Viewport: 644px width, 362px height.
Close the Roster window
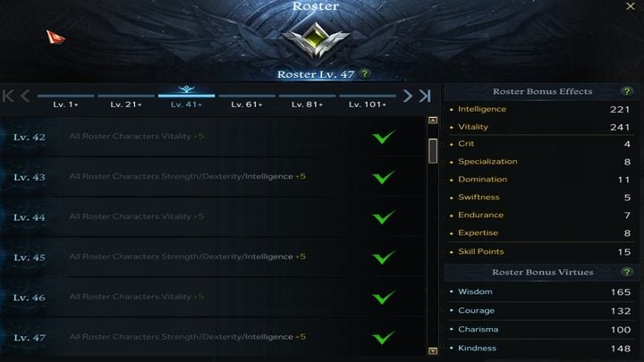631,6
